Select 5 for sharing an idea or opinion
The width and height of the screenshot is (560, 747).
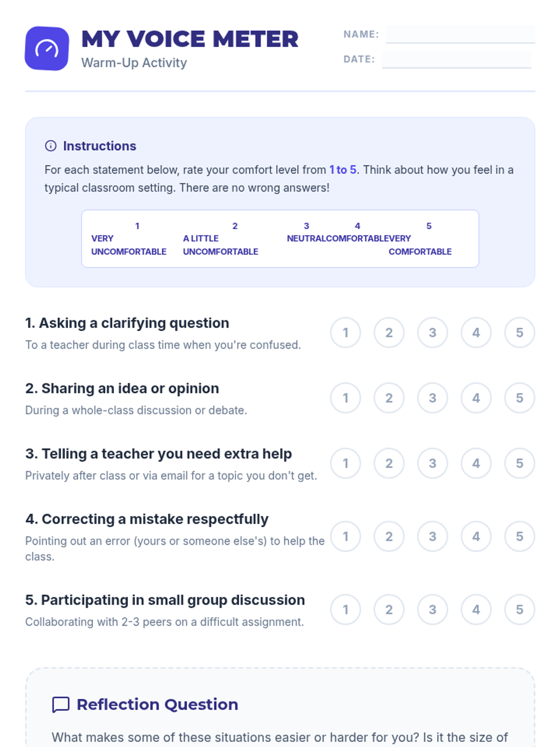[519, 398]
